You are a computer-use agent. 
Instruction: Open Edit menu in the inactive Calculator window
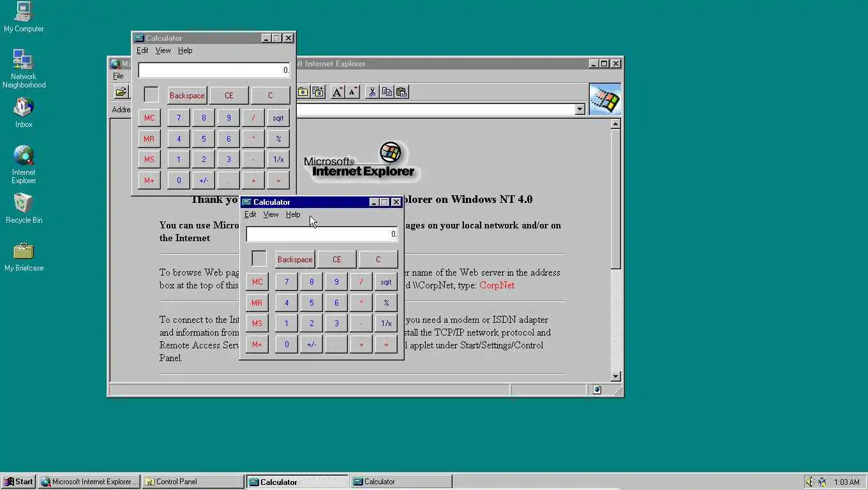142,50
